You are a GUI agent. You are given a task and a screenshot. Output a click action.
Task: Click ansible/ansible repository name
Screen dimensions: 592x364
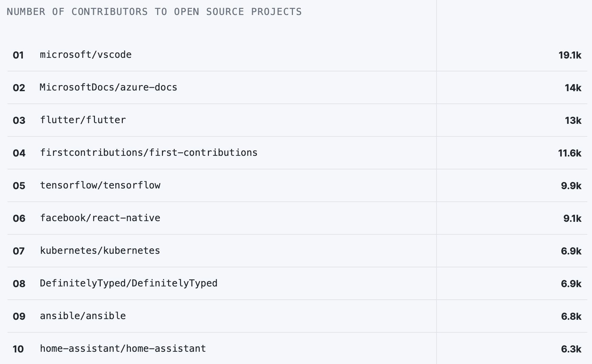pos(83,316)
